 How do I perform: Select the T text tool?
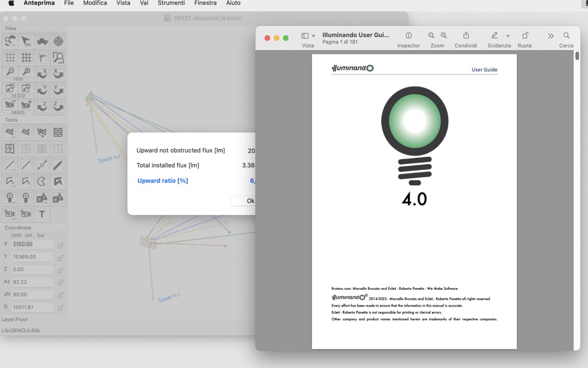42,214
